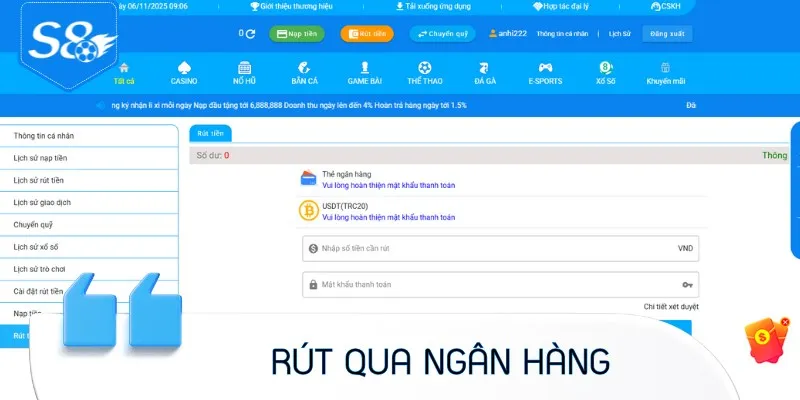Open the NỔ HŨ slot category
The width and height of the screenshot is (800, 400).
point(244,74)
